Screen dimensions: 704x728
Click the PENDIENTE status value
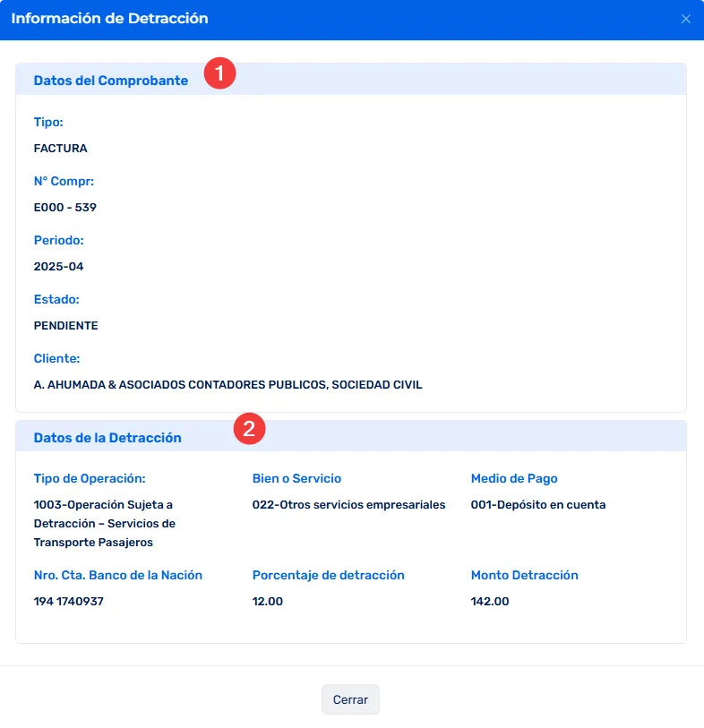(x=65, y=325)
